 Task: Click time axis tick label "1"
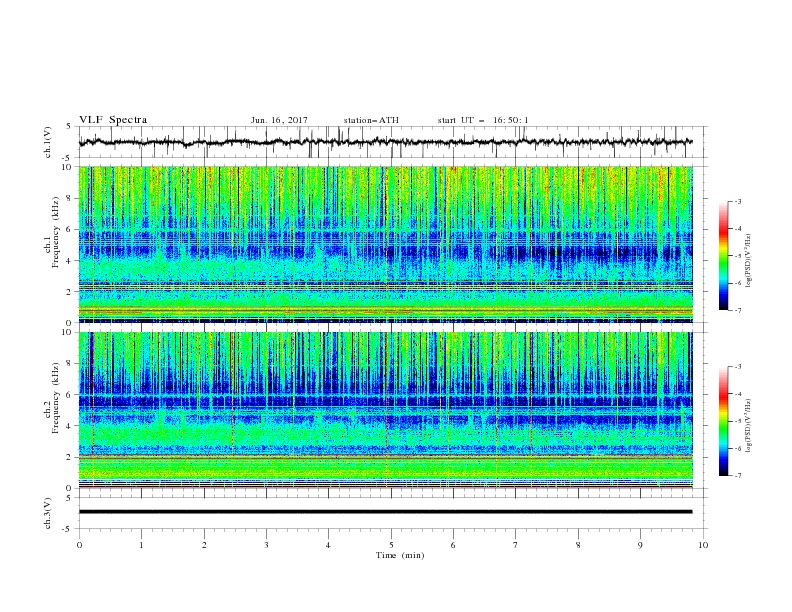(x=141, y=545)
